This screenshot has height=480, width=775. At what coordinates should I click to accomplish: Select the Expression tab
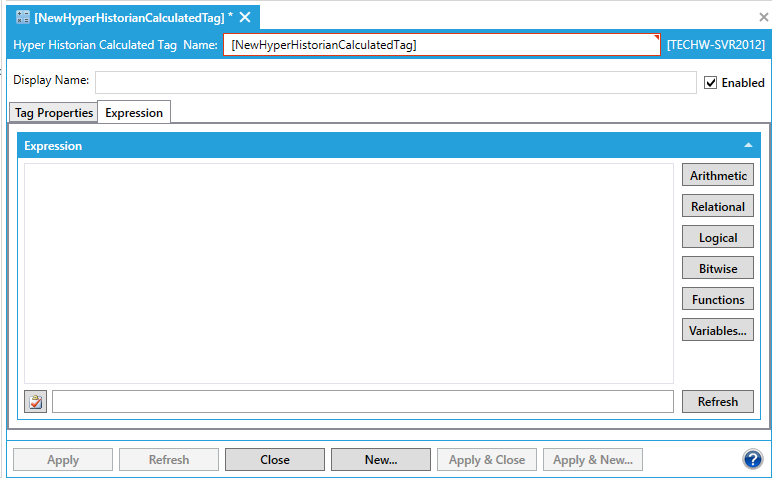[134, 113]
